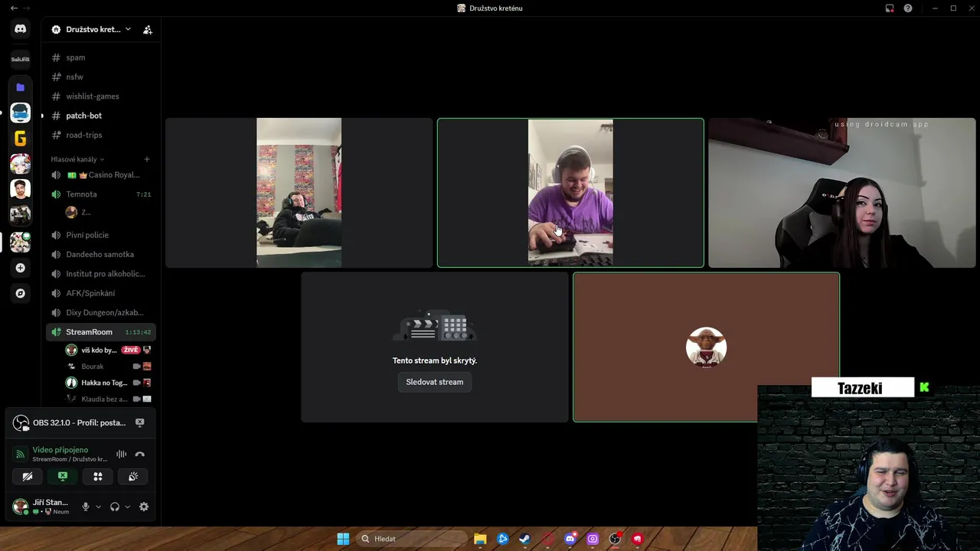Toggle screen sharing in voice panel
This screenshot has height=551, width=980.
tap(63, 476)
